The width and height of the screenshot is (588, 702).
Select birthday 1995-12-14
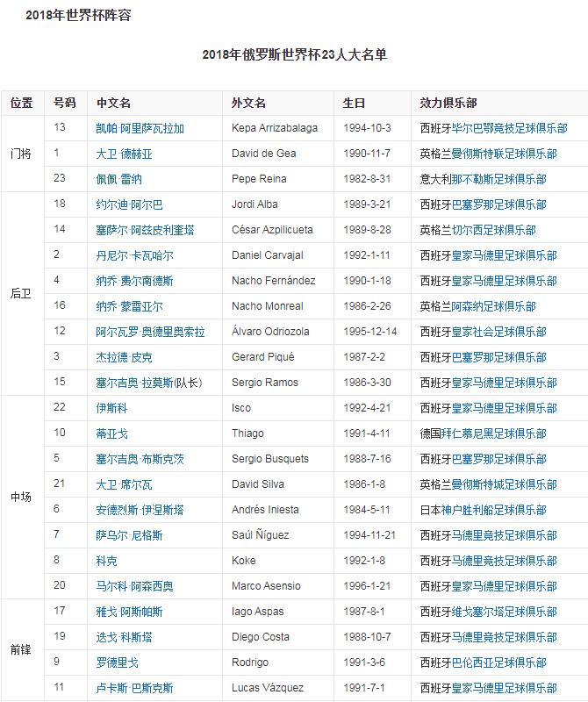(x=369, y=332)
